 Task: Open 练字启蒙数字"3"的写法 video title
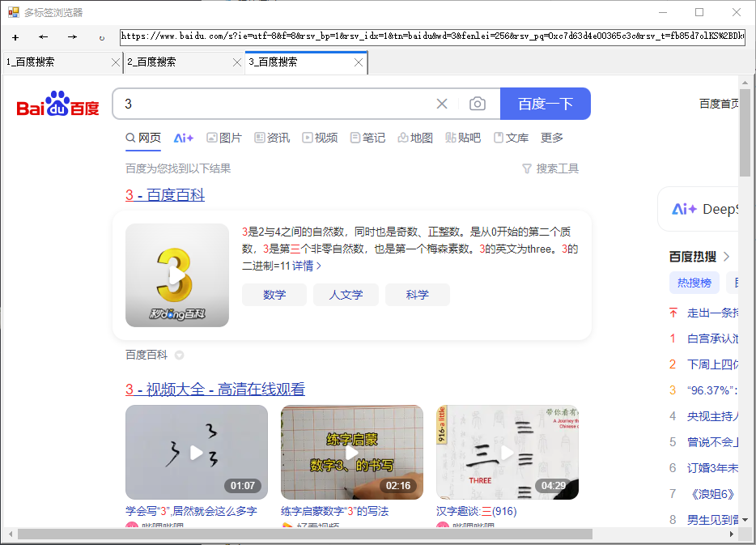point(334,511)
